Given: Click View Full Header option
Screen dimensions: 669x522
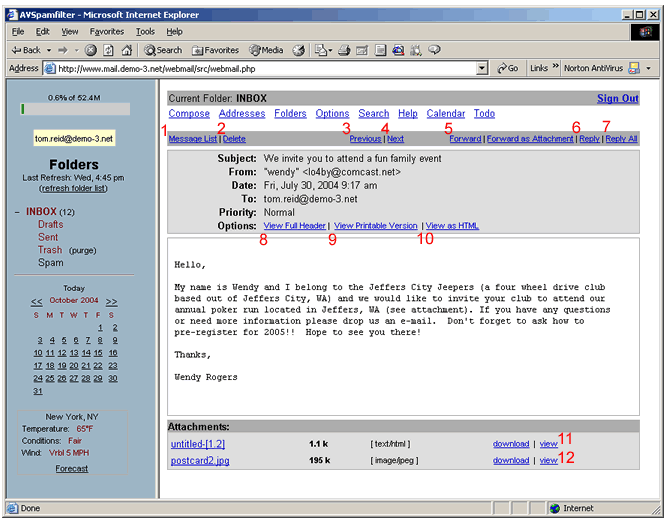Looking at the screenshot, I should pyautogui.click(x=294, y=226).
